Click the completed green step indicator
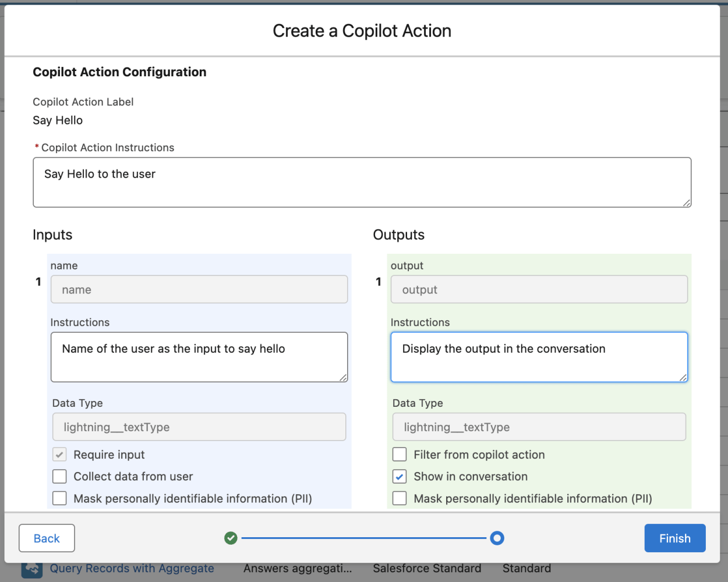This screenshot has height=582, width=728. (x=231, y=538)
